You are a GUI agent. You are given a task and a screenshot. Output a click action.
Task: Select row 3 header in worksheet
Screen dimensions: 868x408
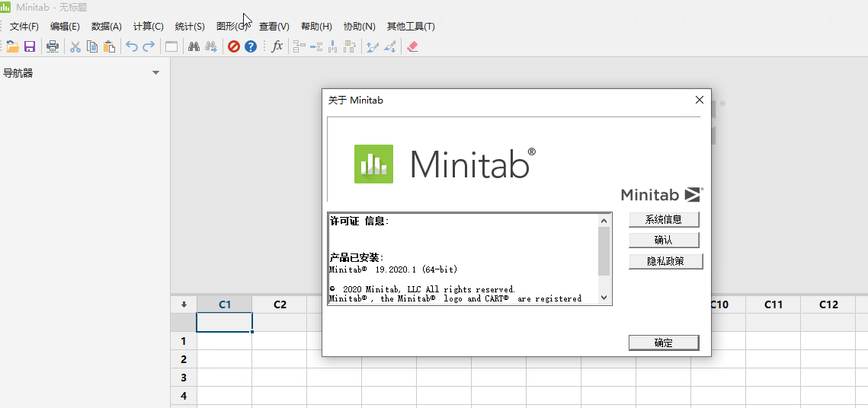[184, 378]
